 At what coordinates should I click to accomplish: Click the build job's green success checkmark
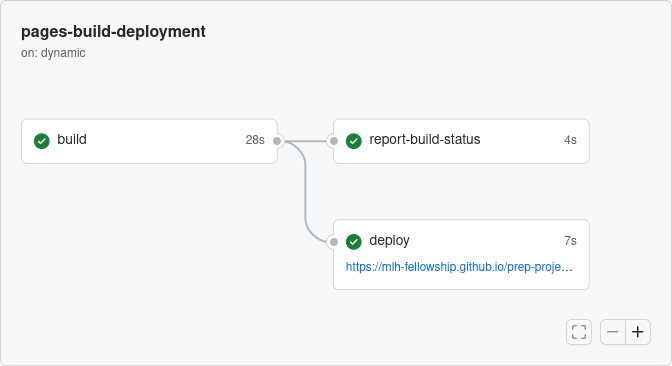tap(42, 141)
